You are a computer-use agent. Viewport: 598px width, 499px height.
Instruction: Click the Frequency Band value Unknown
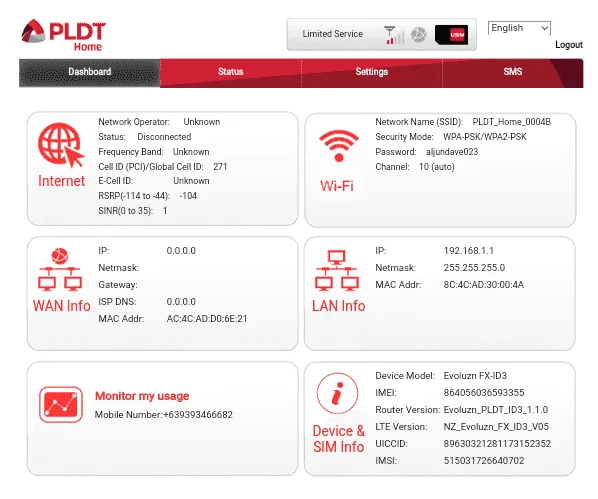[191, 152]
